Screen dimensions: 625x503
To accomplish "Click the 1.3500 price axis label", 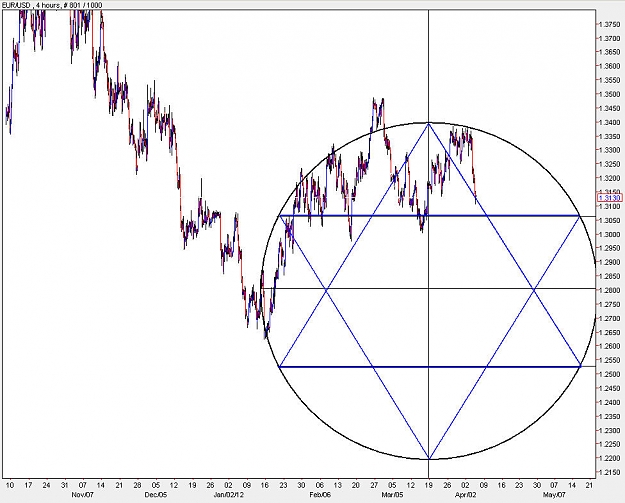I will [x=610, y=94].
